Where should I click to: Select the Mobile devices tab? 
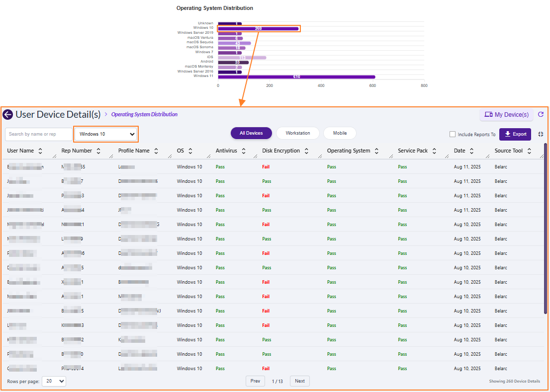(340, 133)
